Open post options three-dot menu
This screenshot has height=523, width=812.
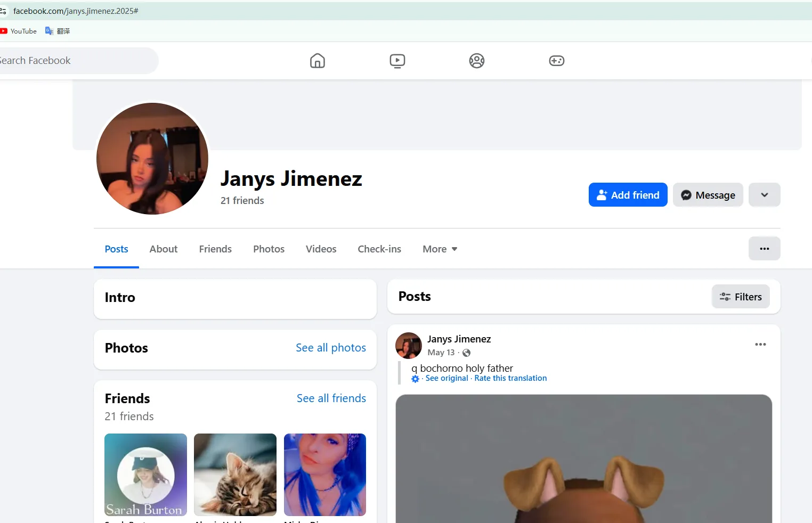click(760, 345)
